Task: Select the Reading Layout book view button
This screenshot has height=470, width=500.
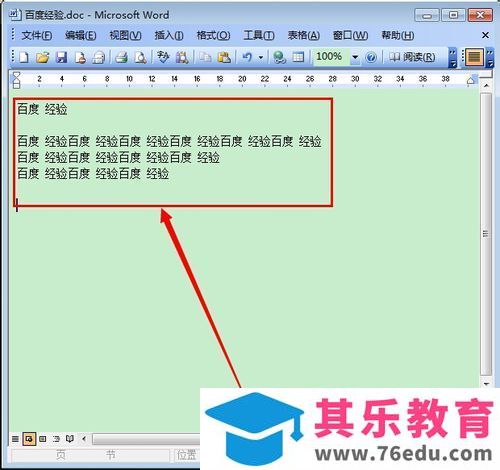Action: [70, 439]
